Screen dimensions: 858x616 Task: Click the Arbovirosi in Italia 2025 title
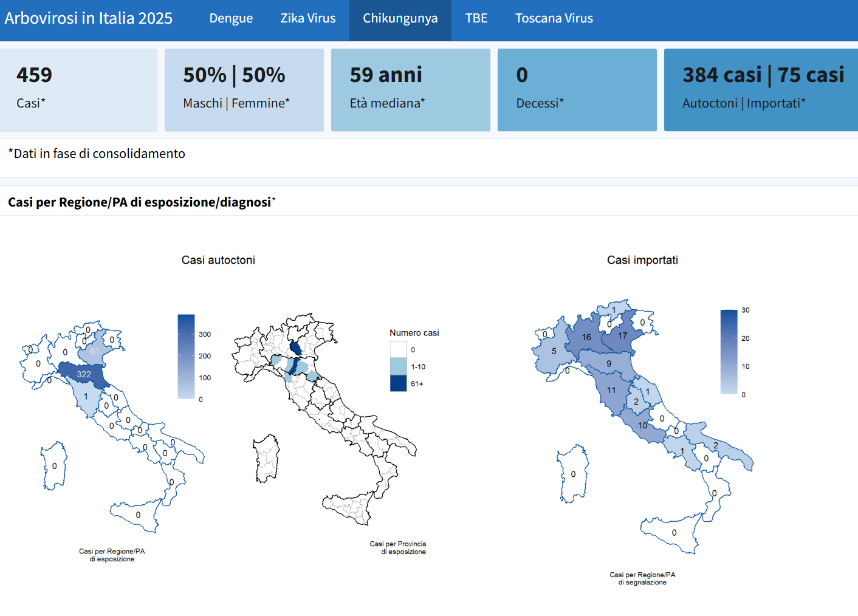point(89,18)
